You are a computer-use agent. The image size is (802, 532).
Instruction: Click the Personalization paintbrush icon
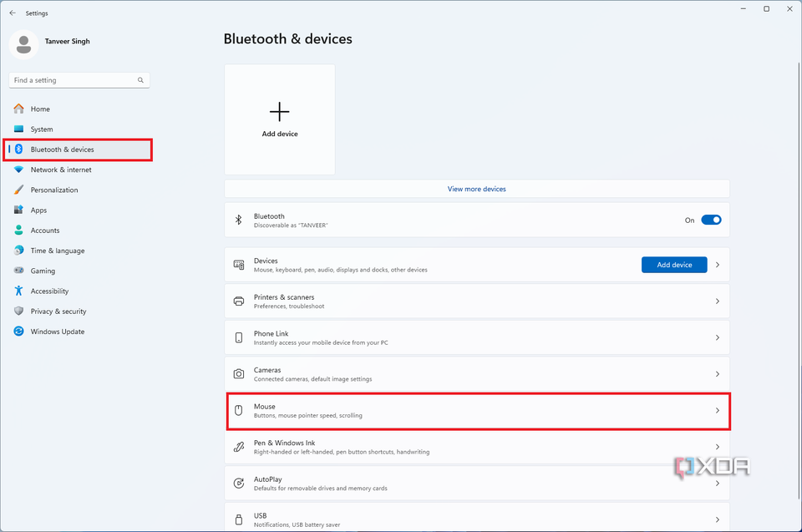19,190
